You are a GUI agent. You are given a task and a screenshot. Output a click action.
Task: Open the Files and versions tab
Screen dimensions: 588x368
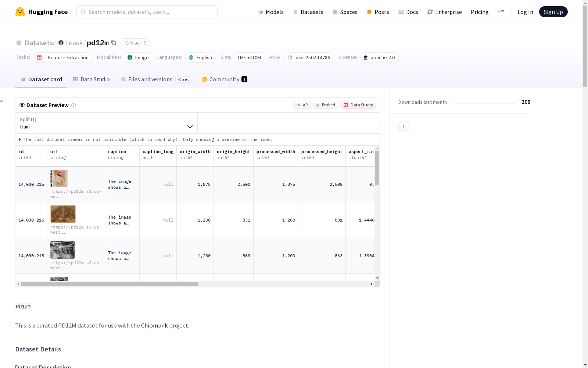[156, 79]
